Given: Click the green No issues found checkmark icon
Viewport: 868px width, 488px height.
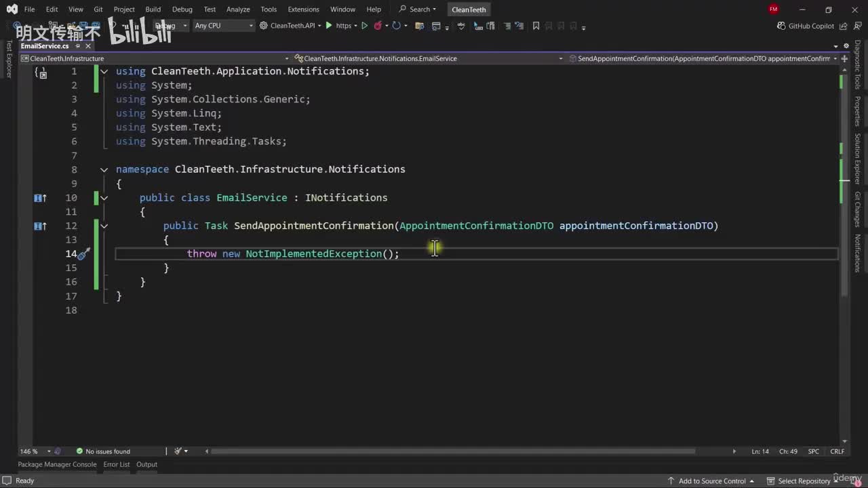Looking at the screenshot, I should coord(79,451).
